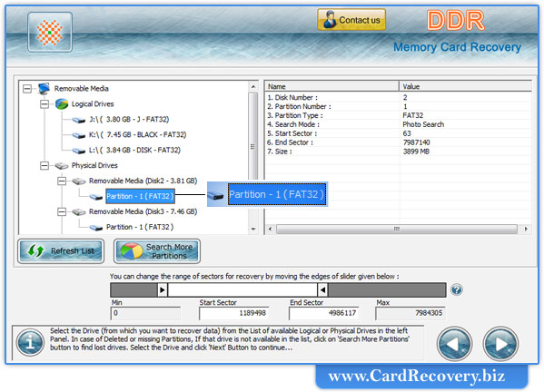Select K:\ 7.45 GB BLACK drive
The image size is (544, 392).
click(x=138, y=134)
